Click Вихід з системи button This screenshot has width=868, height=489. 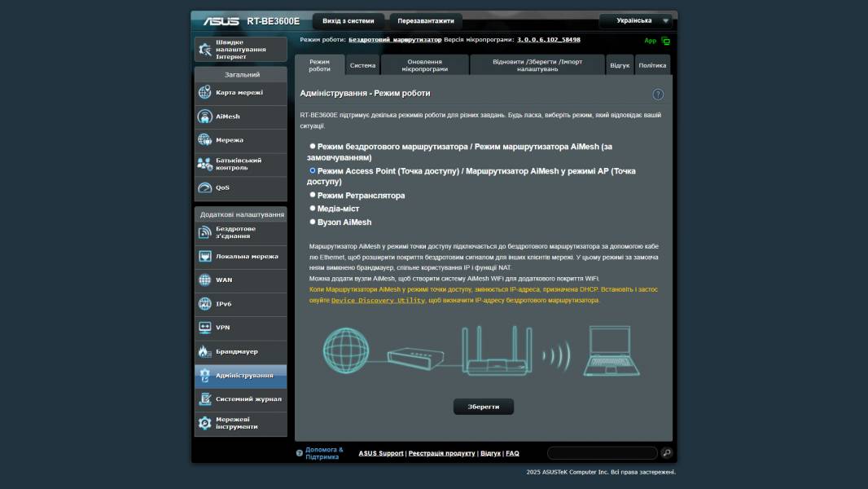[x=349, y=21]
